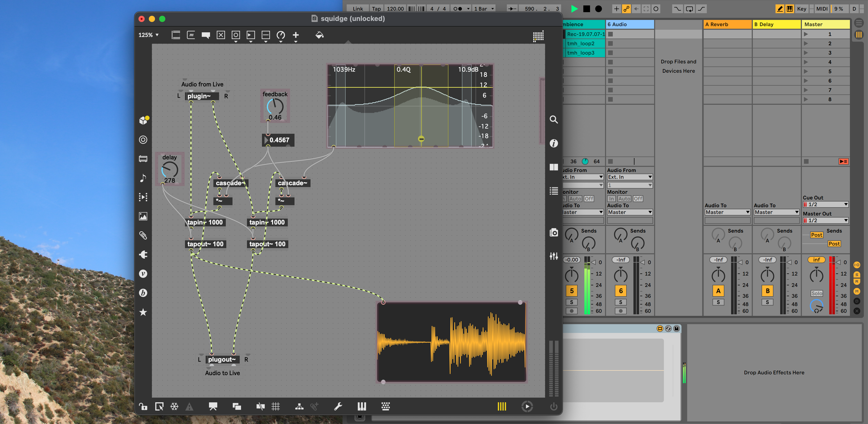Screen dimensions: 868x424
Task: Click the object creation plus icon
Action: (x=296, y=35)
